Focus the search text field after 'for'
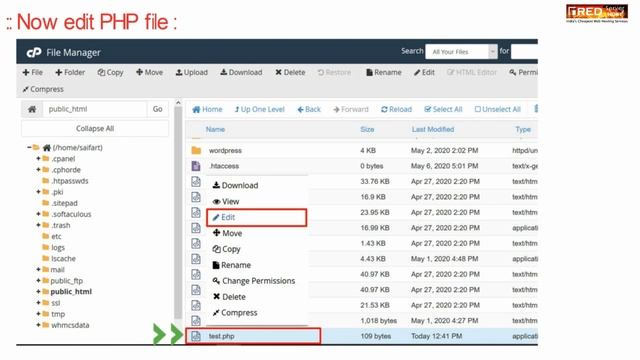Image resolution: width=640 pixels, height=360 pixels. [524, 52]
